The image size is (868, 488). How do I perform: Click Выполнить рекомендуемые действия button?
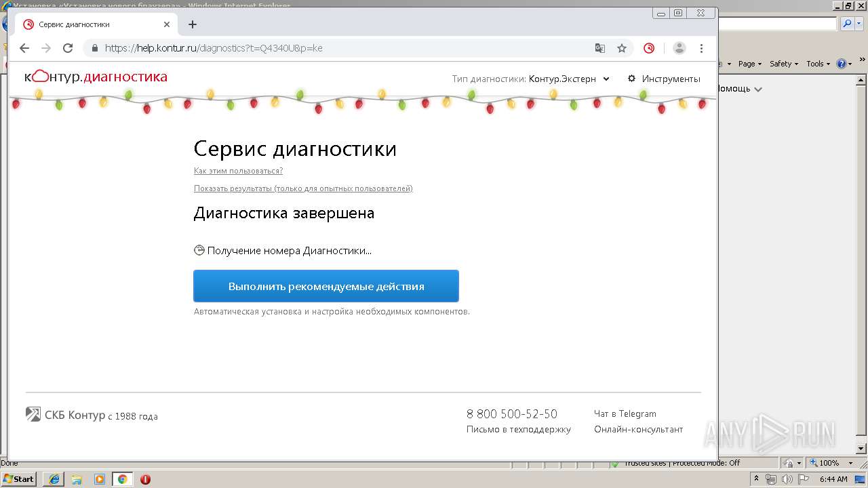click(326, 286)
